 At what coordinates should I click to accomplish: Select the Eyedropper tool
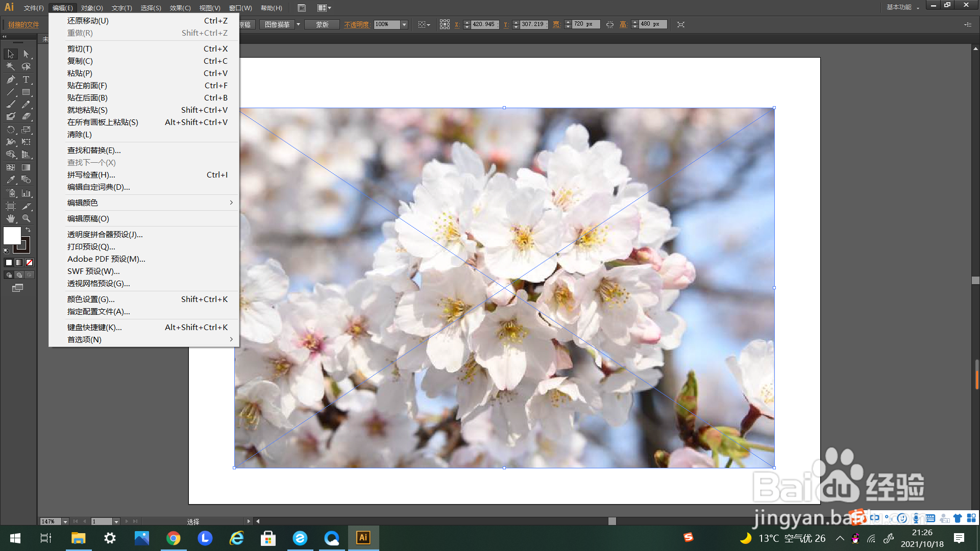[11, 180]
